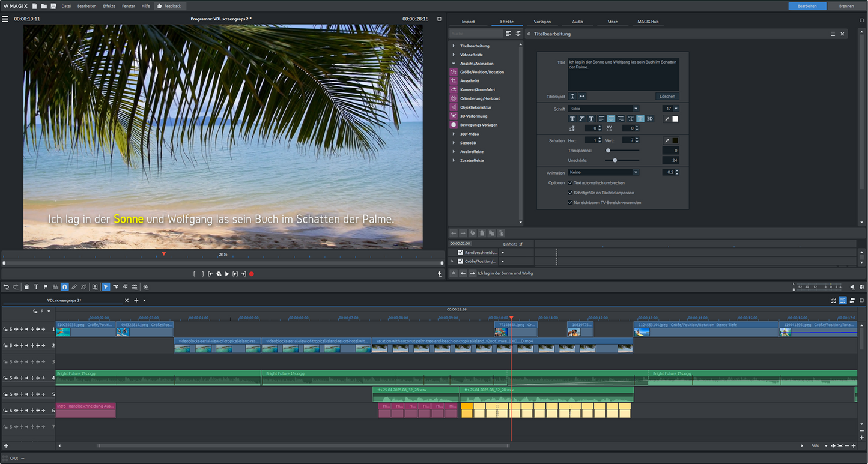Disable 'Schriftgröße an Titelfeld anpassen'
This screenshot has width=868, height=464.
click(x=570, y=193)
